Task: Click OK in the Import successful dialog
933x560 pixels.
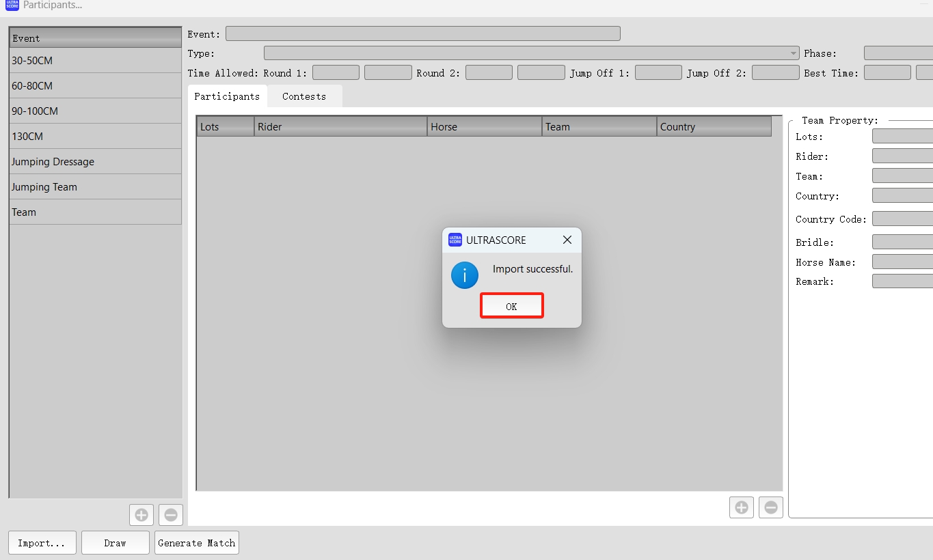Action: click(511, 306)
